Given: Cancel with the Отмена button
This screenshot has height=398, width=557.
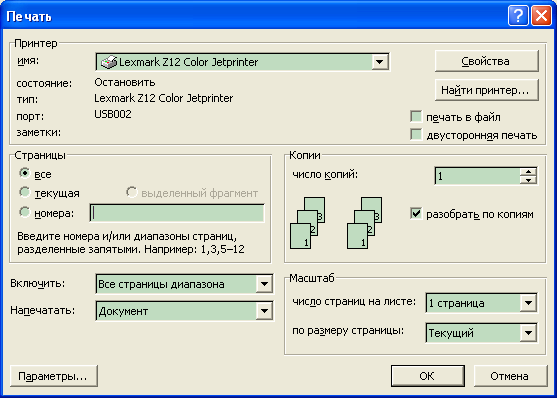Looking at the screenshot, I should coord(510,376).
